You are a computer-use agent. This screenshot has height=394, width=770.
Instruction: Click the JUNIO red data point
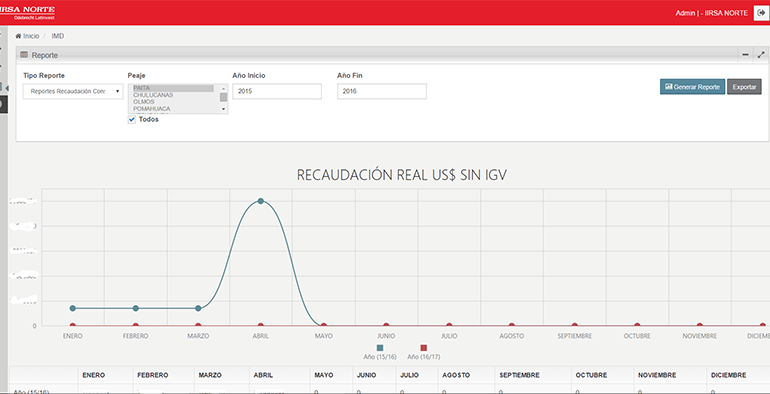(386, 326)
